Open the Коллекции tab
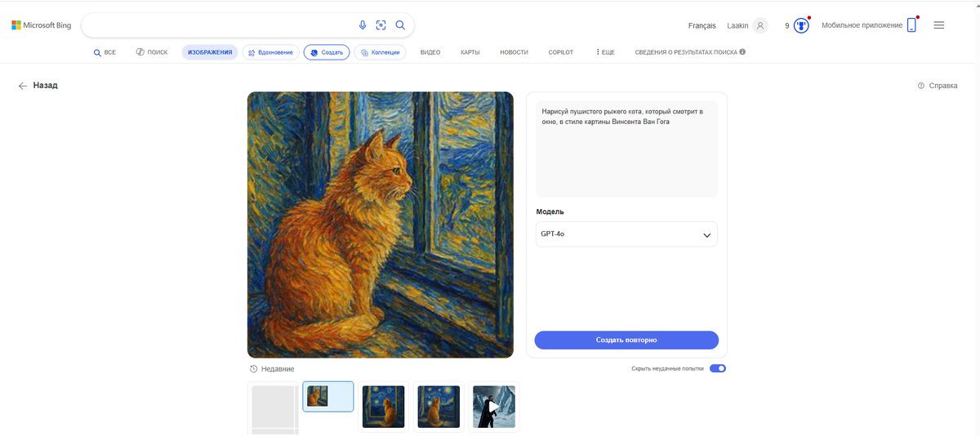This screenshot has height=436, width=980. click(x=380, y=52)
